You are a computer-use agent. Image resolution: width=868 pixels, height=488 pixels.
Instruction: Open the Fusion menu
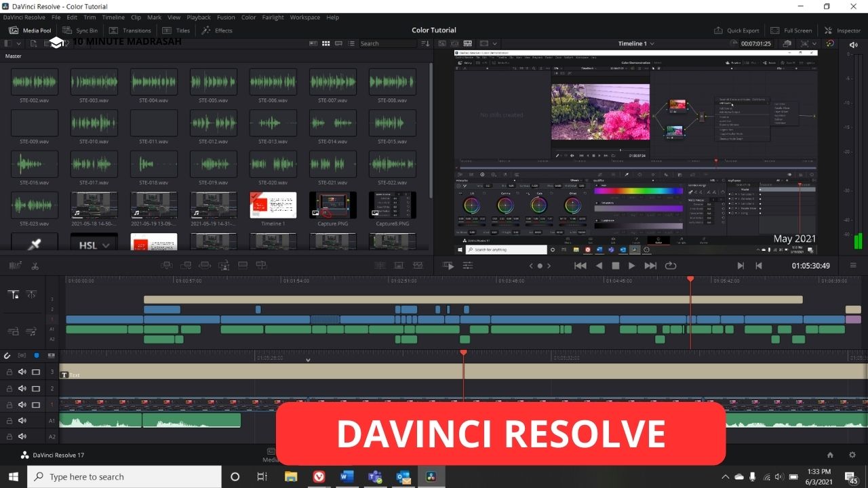click(226, 17)
